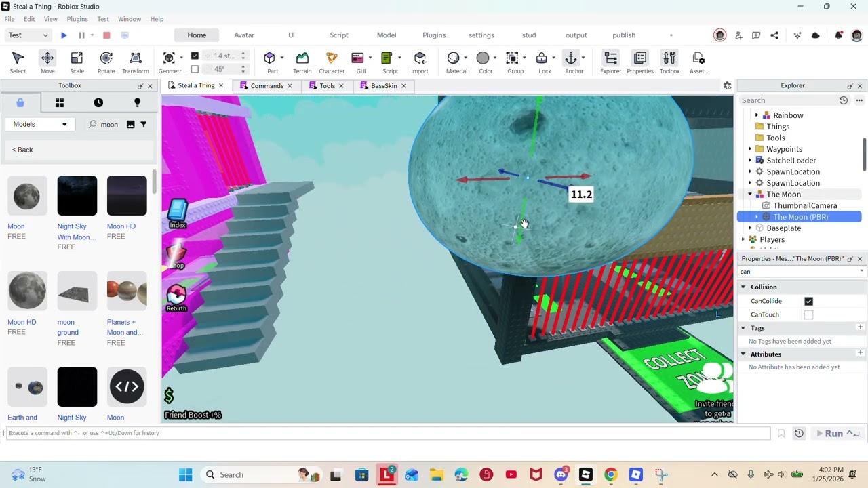Image resolution: width=868 pixels, height=488 pixels.
Task: Open Toolbox search filter options
Action: point(143,125)
